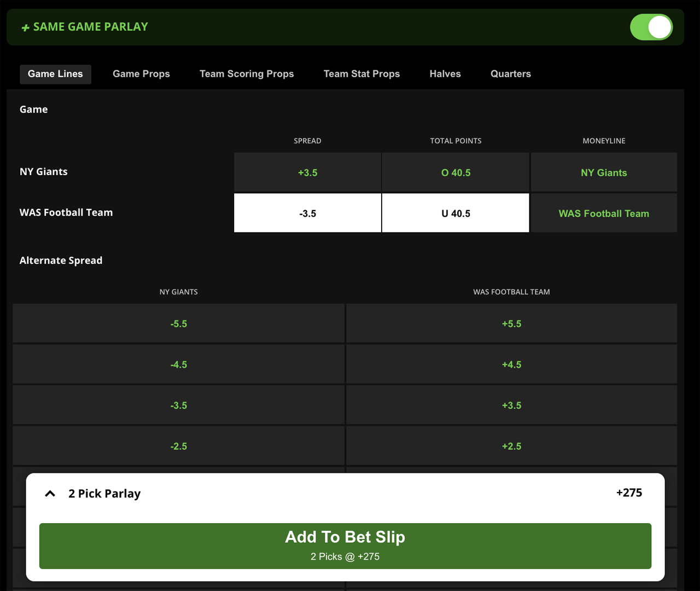Select WAS Football Team alternate spread +2.5
This screenshot has height=591, width=700.
(x=511, y=446)
